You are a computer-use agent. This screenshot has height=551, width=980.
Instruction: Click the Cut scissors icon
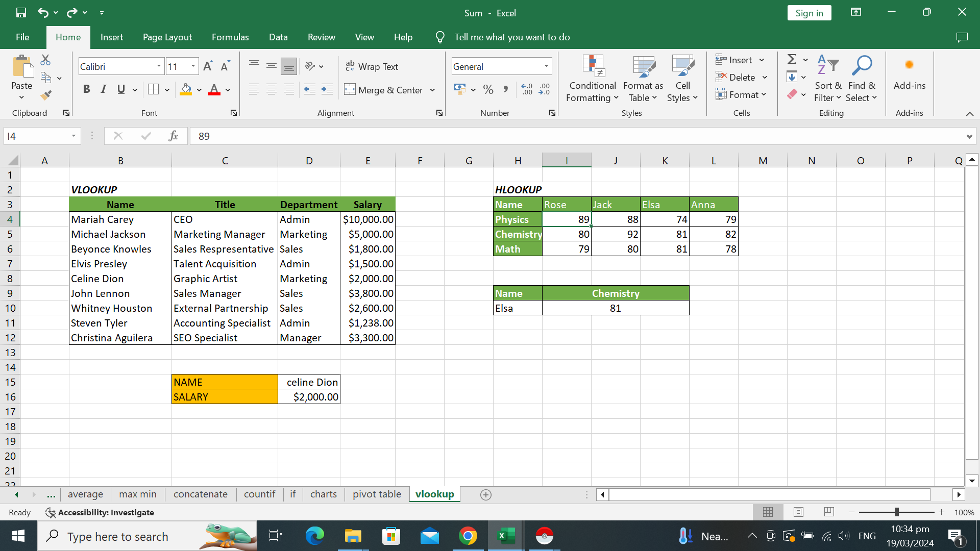pyautogui.click(x=46, y=60)
